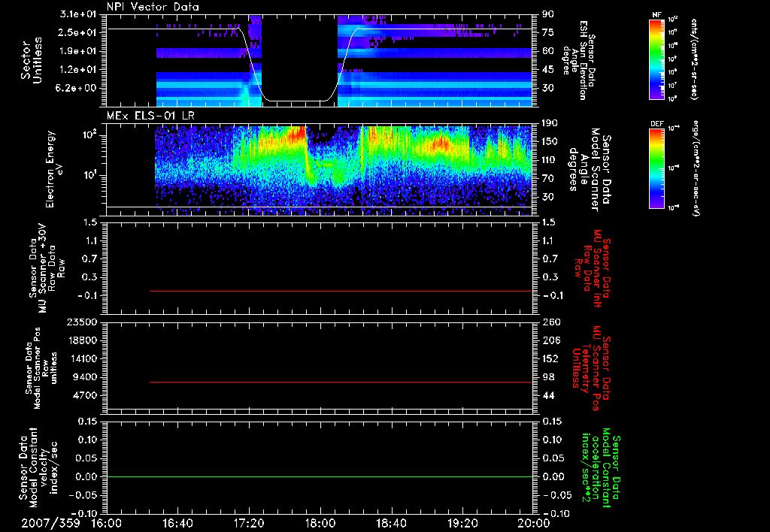Click the 98 telemetry tick label

[x=548, y=377]
